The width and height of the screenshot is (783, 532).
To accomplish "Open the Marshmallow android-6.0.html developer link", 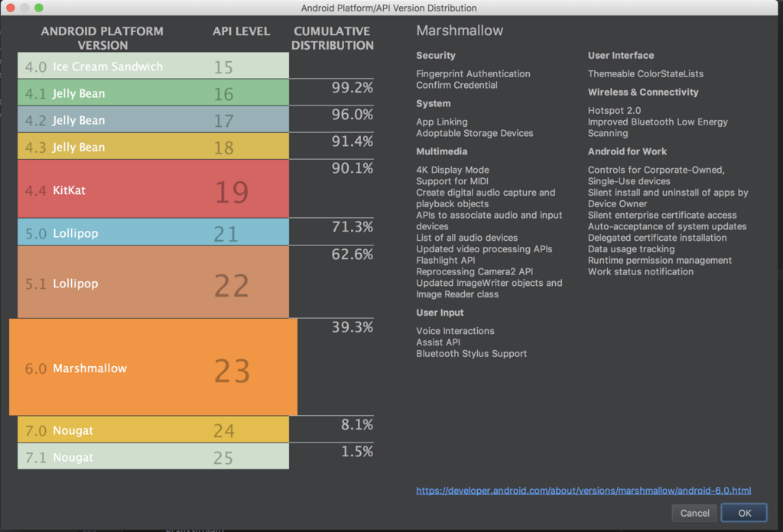I will pos(583,491).
